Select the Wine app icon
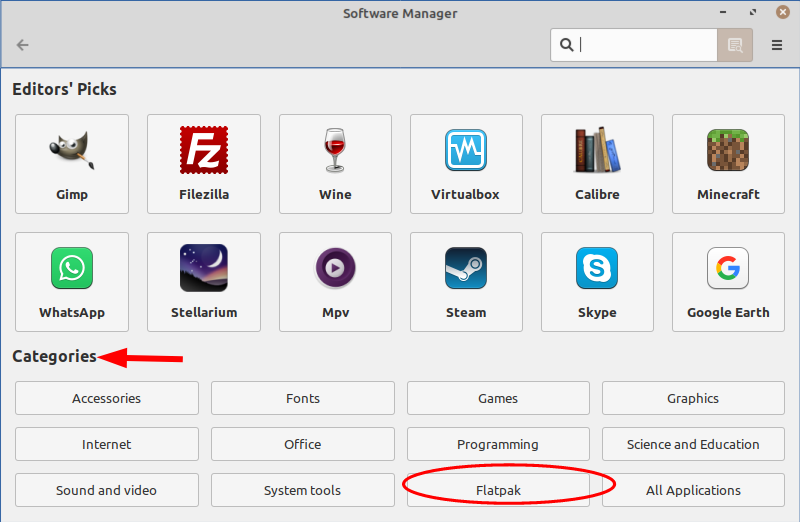Viewport: 800px width, 522px height. tap(335, 150)
